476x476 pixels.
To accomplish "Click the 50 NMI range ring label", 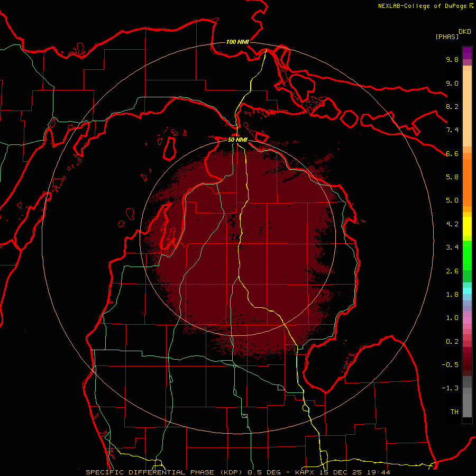I will point(237,140).
